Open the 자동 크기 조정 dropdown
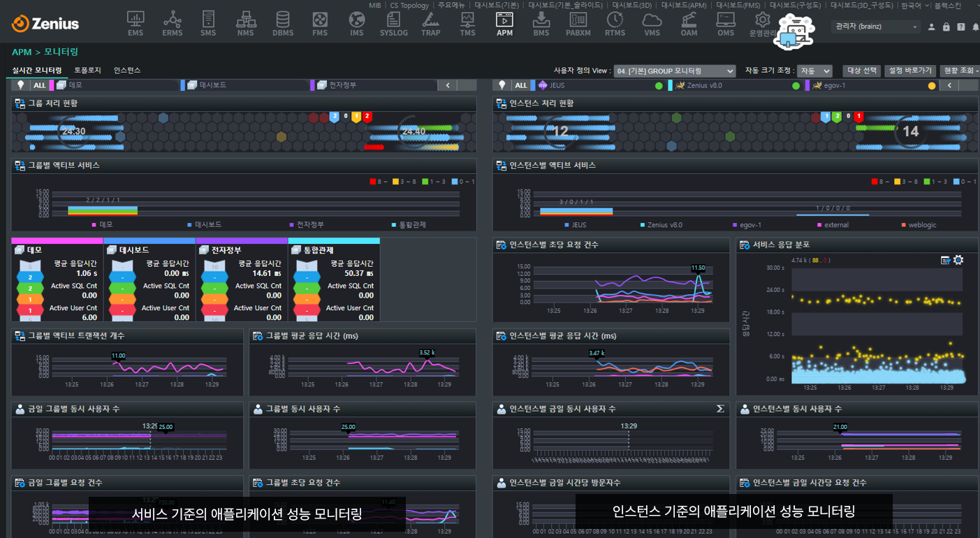Image resolution: width=980 pixels, height=538 pixels. tap(814, 71)
